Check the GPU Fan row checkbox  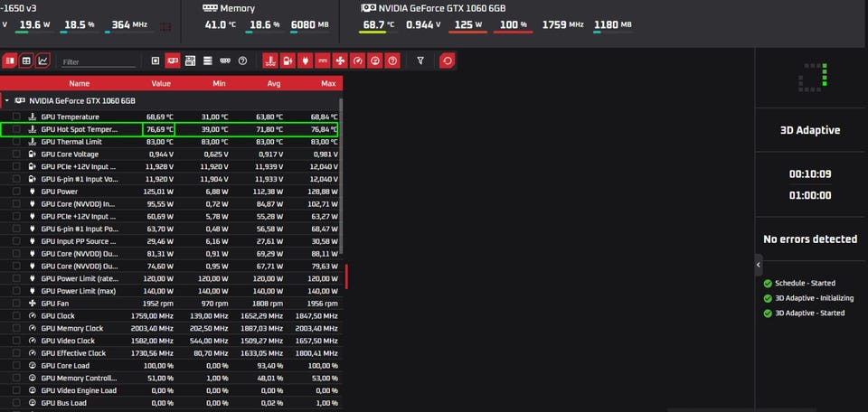(16, 304)
